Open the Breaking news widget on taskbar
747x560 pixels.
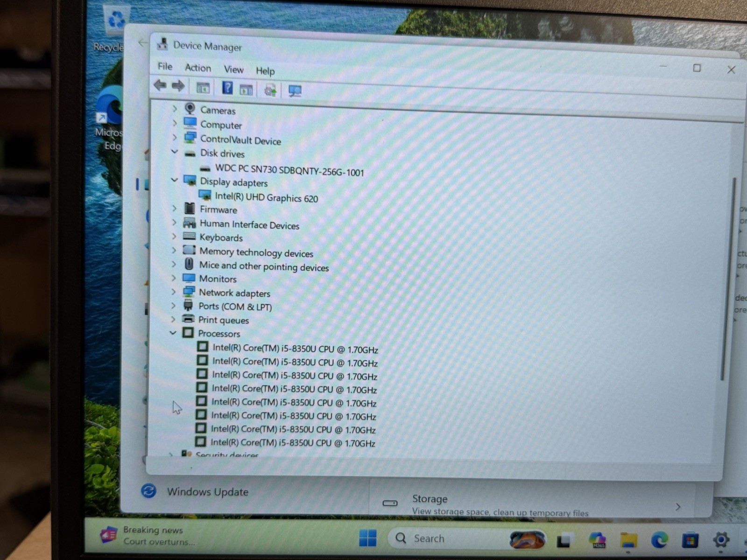[147, 535]
